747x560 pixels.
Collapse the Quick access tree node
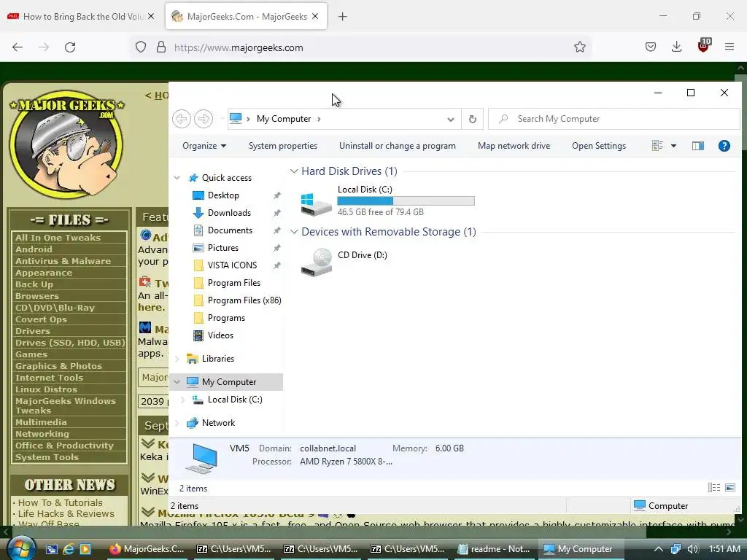click(x=177, y=178)
